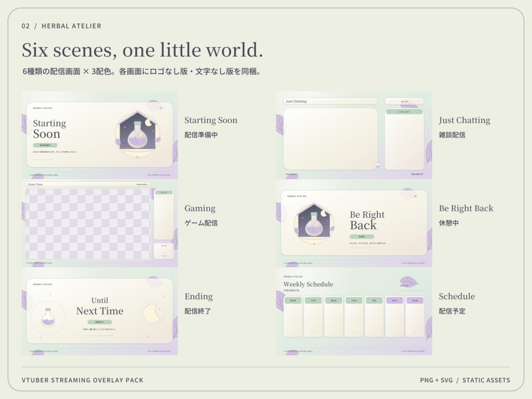Select the FRI day tab in Weekly Schedule

(x=374, y=300)
